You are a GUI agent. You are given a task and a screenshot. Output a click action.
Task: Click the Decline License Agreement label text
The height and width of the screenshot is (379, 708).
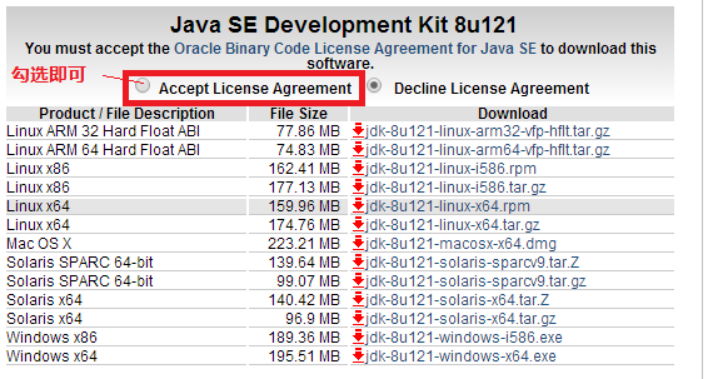click(x=492, y=89)
